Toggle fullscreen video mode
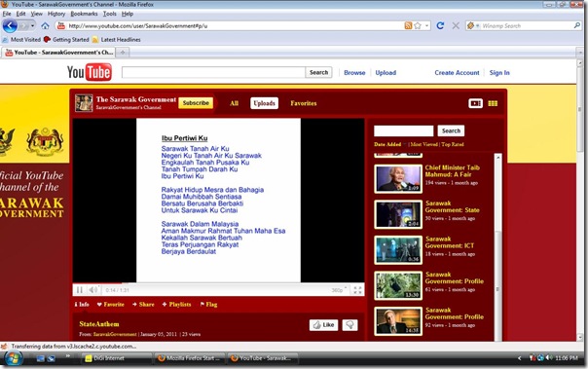The width and height of the screenshot is (588, 369). (x=357, y=290)
